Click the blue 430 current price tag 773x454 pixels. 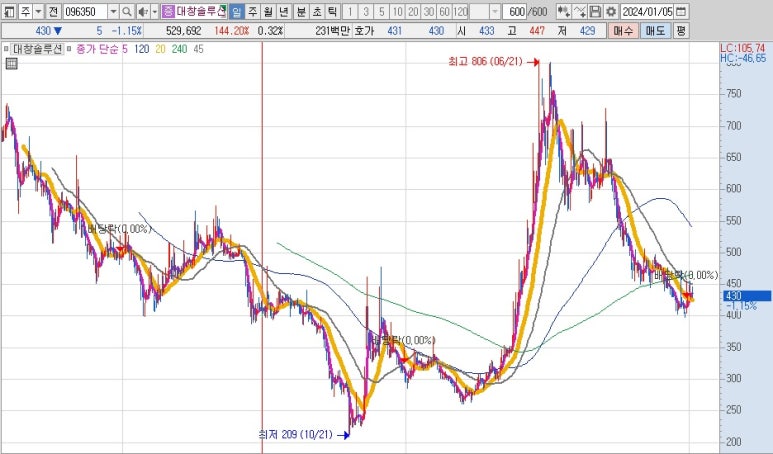point(747,296)
